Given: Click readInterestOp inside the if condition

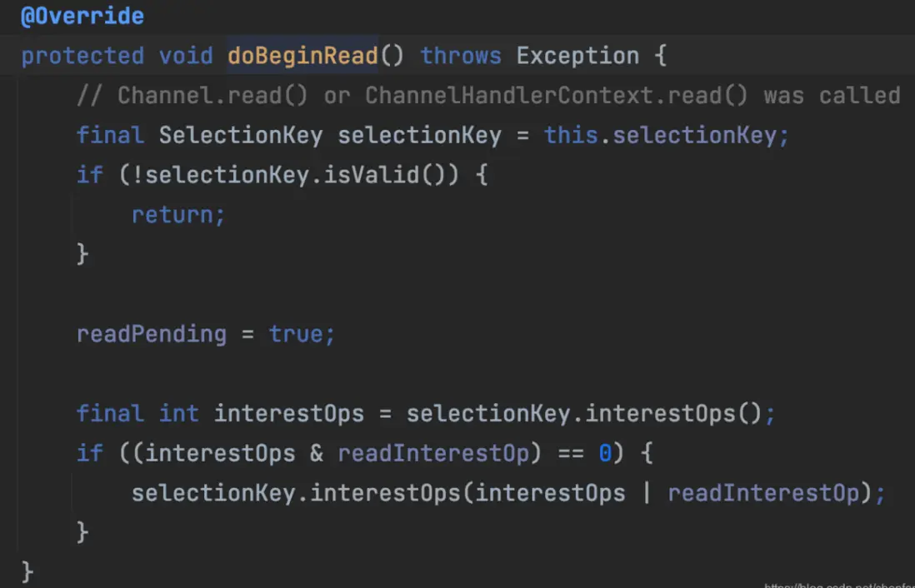Looking at the screenshot, I should pyautogui.click(x=433, y=453).
